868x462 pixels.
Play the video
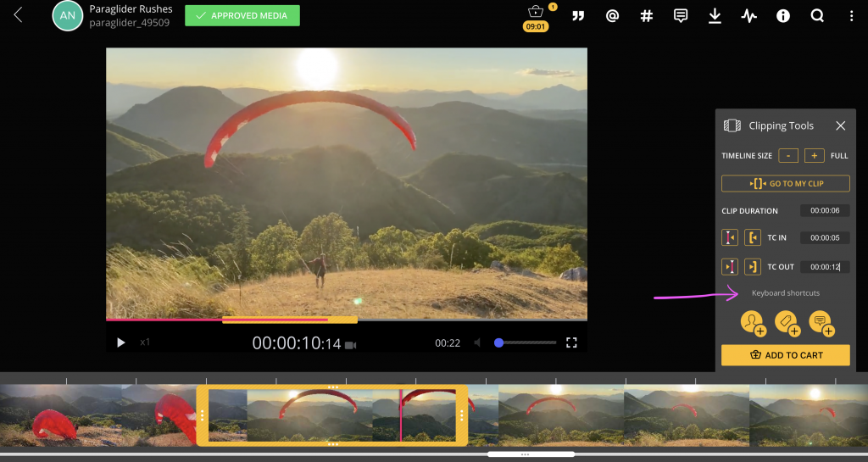click(x=120, y=342)
